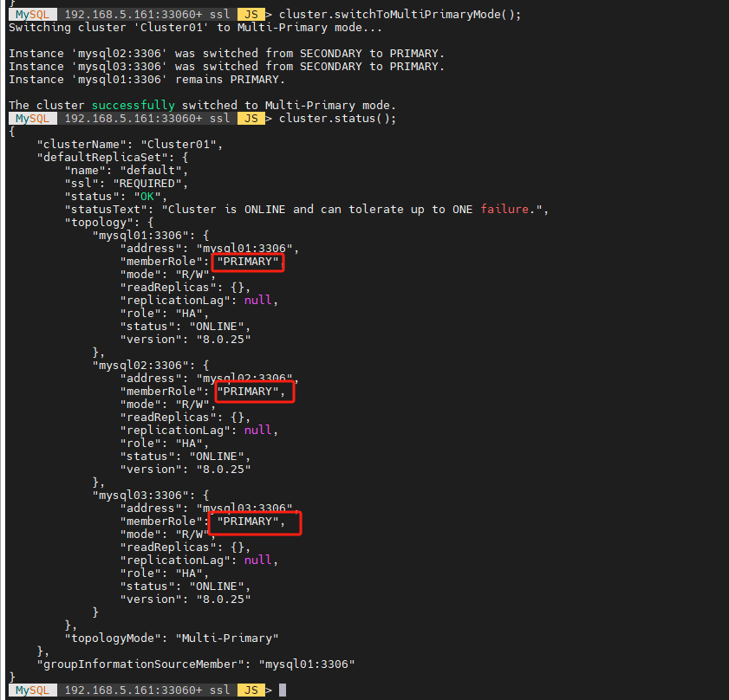Click mysql02's memberRole "PRIMARY" value
Image resolution: width=729 pixels, height=700 pixels.
coord(248,392)
